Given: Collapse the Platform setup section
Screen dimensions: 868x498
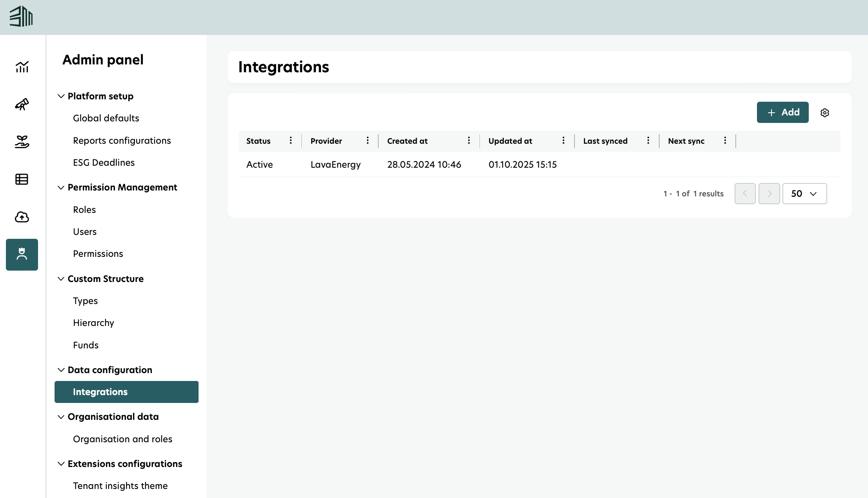Looking at the screenshot, I should tap(61, 96).
